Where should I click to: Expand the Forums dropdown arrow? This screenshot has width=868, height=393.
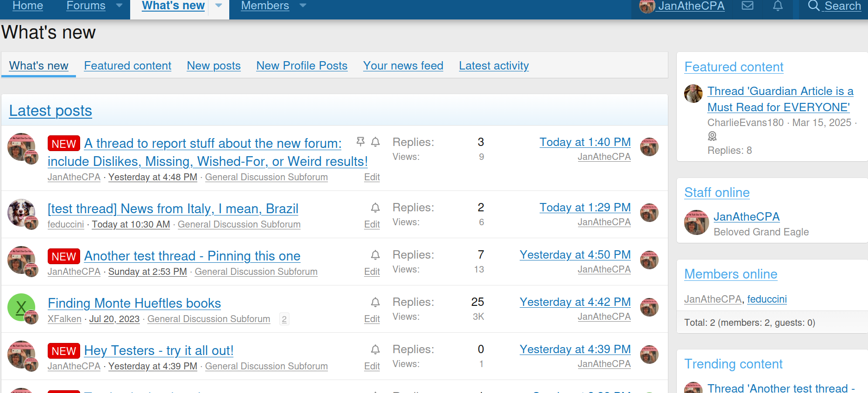[x=119, y=6]
